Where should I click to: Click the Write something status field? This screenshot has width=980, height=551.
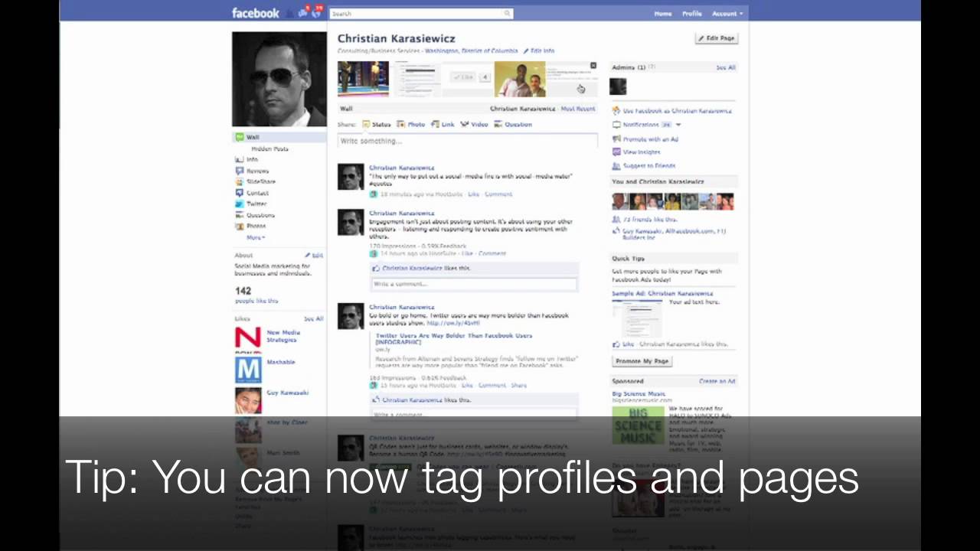pyautogui.click(x=467, y=141)
